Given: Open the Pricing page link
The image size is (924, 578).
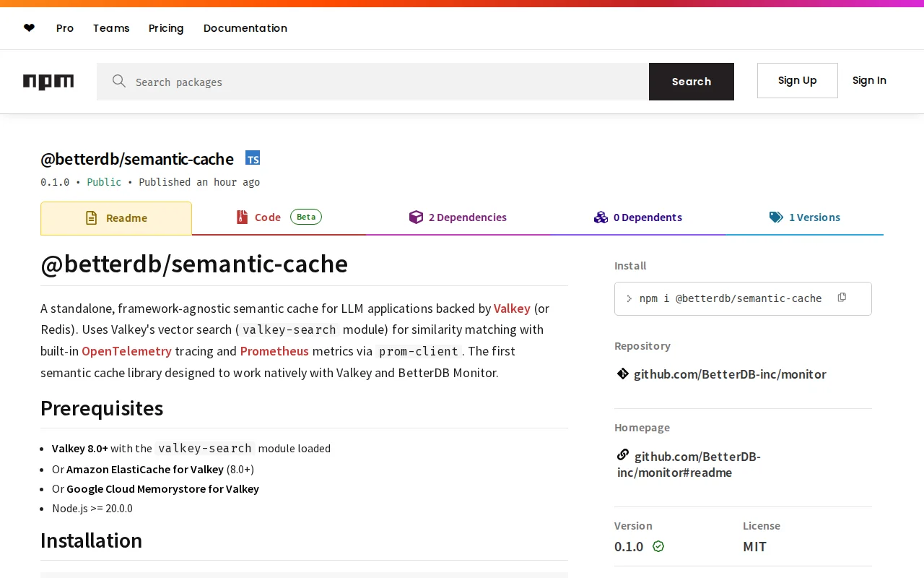Looking at the screenshot, I should (166, 28).
